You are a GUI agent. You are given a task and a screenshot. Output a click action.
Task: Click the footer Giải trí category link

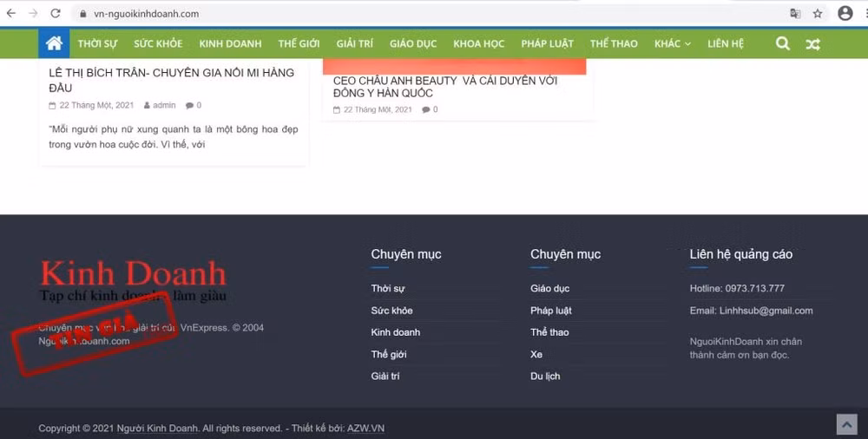[385, 376]
